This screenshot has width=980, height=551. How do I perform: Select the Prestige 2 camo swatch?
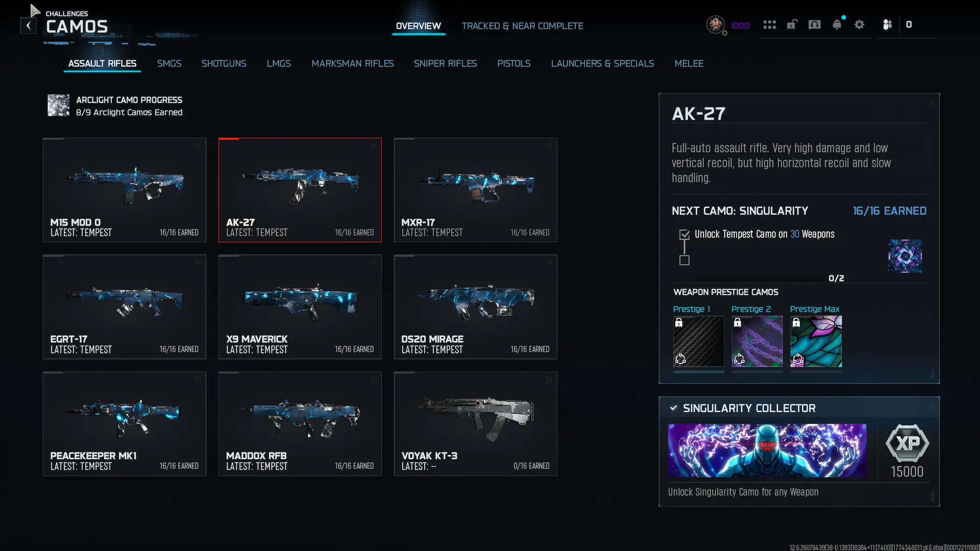pos(757,341)
